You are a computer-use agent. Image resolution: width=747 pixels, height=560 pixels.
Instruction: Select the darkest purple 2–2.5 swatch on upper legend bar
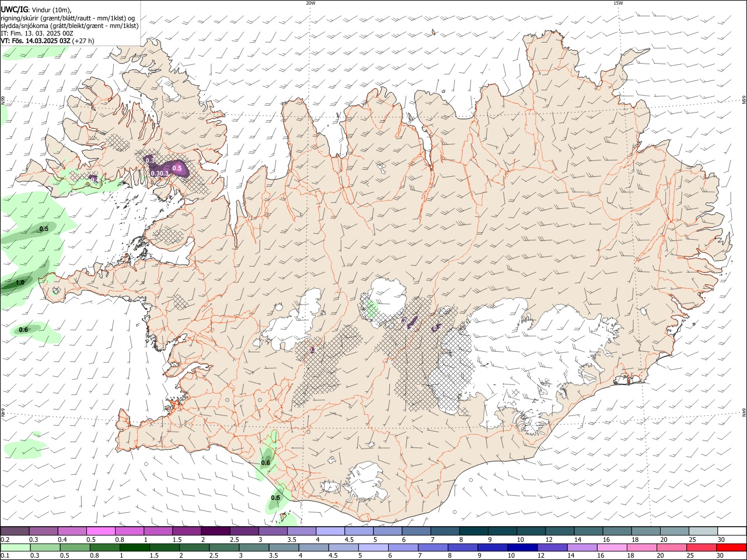[x=215, y=531]
